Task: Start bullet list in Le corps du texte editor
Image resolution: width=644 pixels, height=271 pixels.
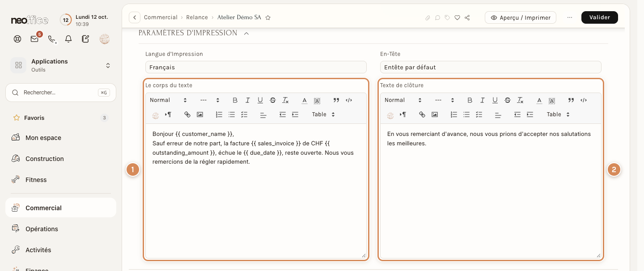Action: click(232, 114)
